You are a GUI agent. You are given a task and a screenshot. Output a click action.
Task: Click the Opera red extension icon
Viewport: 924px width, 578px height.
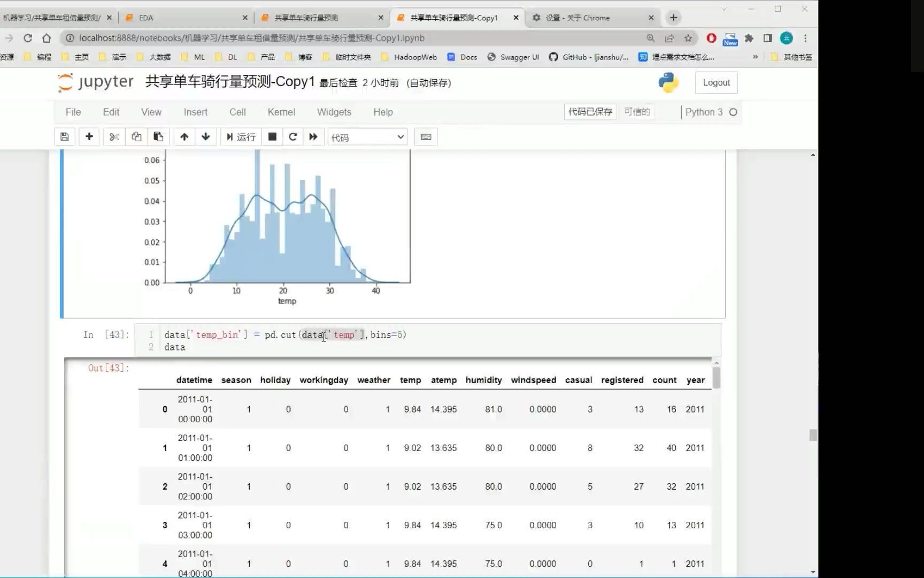711,38
